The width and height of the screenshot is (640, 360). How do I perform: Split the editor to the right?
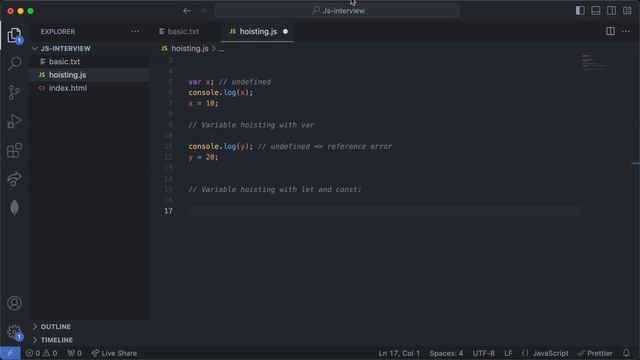(x=610, y=31)
